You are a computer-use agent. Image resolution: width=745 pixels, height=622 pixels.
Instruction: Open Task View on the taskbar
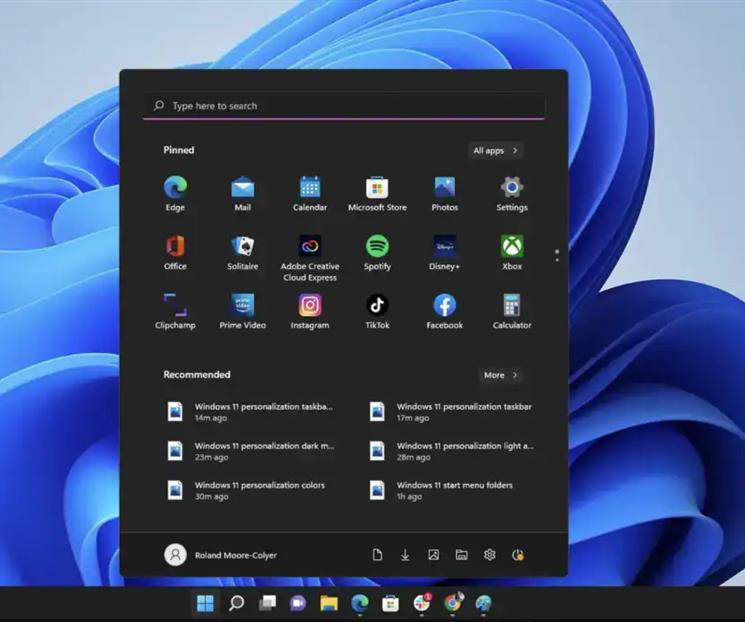[x=267, y=603]
